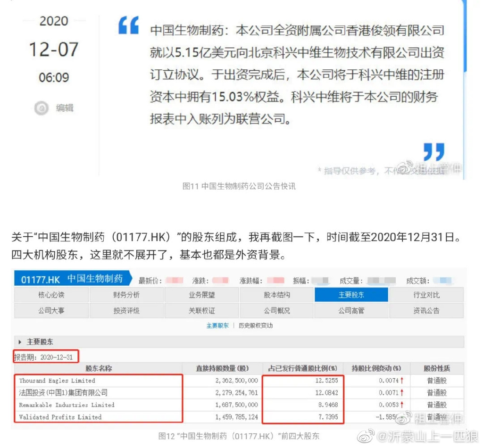The image size is (483, 448).
Task: Click the change value 0.0053
Action: [x=389, y=405]
